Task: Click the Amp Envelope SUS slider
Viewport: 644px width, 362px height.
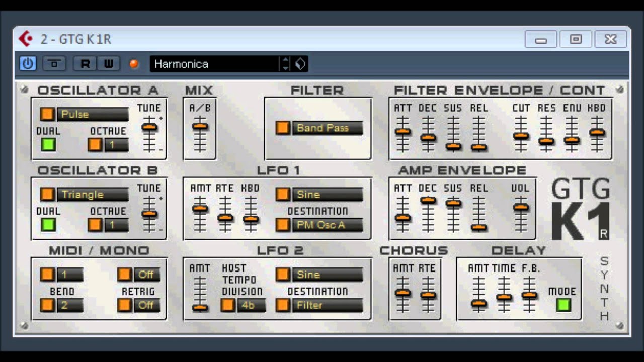Action: [453, 214]
